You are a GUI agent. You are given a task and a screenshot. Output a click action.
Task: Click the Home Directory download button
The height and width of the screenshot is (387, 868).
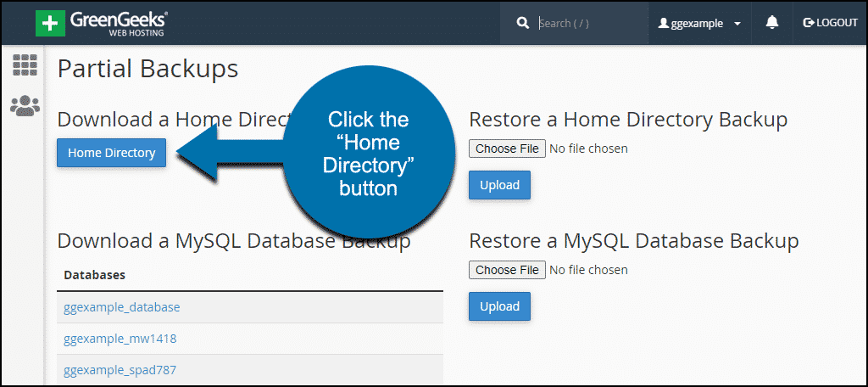(x=111, y=153)
